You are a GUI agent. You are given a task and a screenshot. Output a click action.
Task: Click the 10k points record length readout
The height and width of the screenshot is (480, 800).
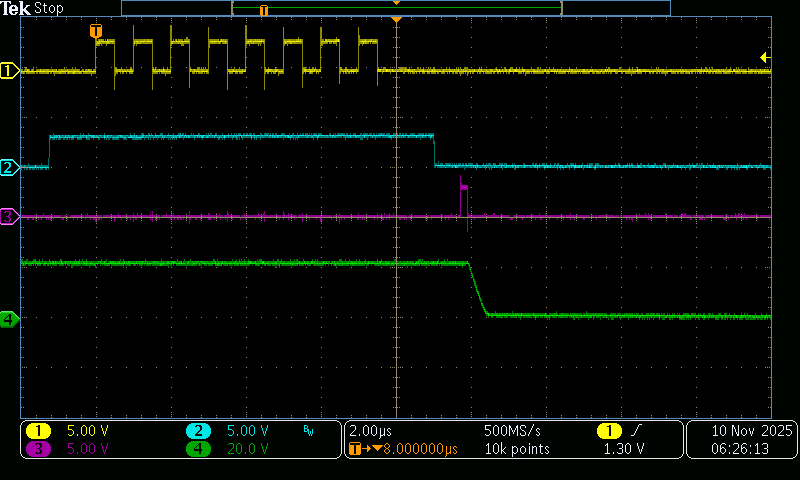516,449
